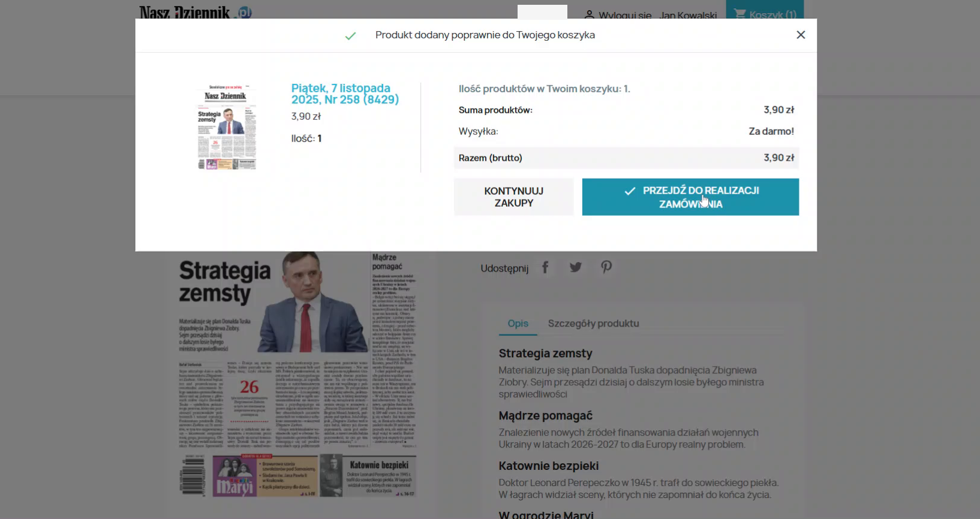Viewport: 980px width, 519px height.
Task: Share on Pinterest icon
Action: tap(606, 267)
